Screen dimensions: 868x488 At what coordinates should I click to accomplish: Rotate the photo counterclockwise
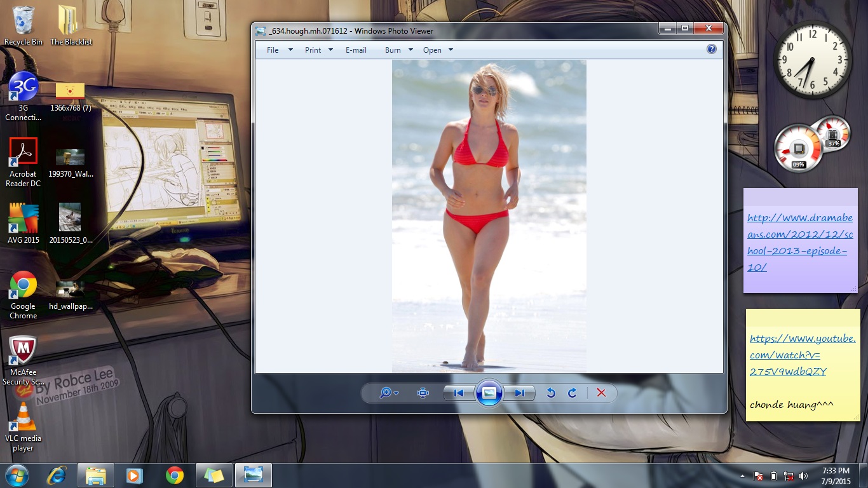tap(551, 393)
